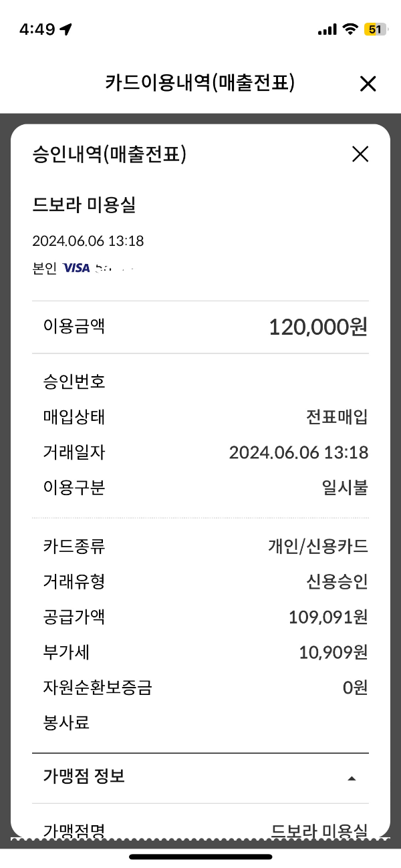This screenshot has width=401, height=868.
Task: Tap the location arrow beside the time
Action: click(x=66, y=29)
